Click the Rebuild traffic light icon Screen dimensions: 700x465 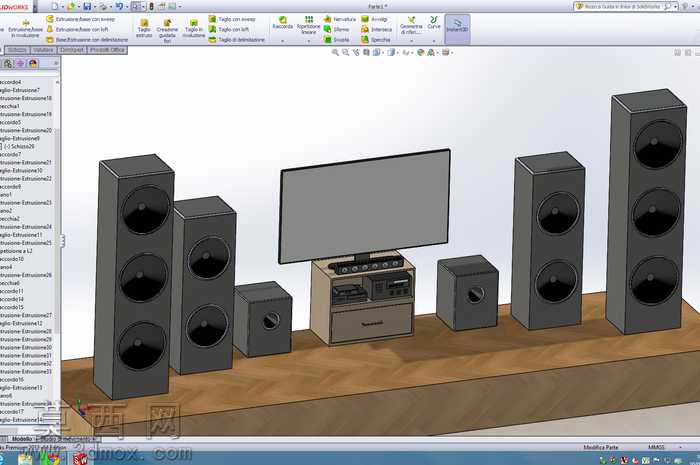[x=151, y=6]
